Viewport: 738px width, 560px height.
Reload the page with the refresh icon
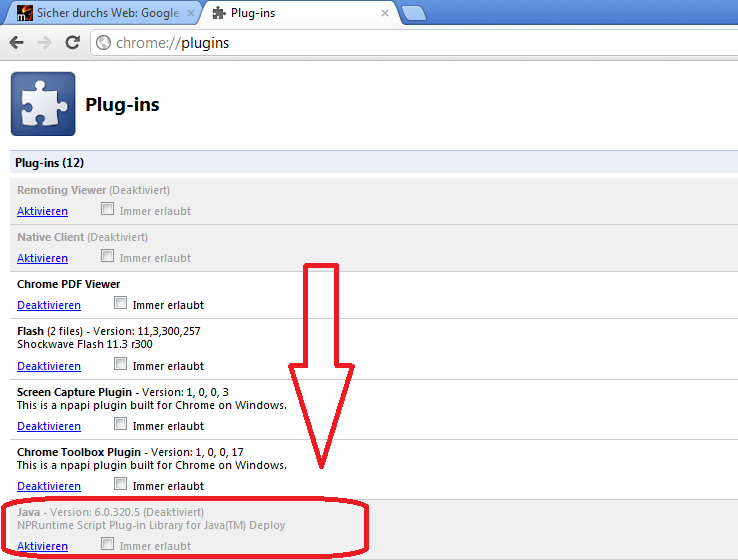pyautogui.click(x=72, y=42)
